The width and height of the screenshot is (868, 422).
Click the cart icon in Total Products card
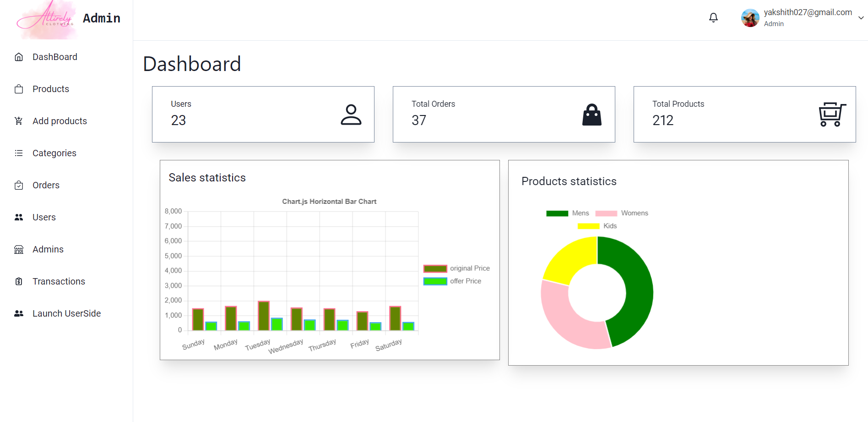pyautogui.click(x=832, y=114)
